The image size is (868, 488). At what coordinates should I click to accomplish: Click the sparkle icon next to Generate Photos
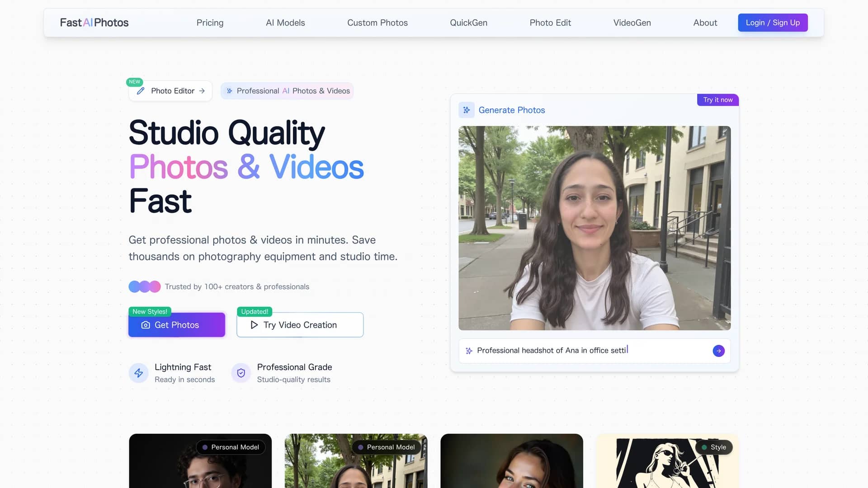click(467, 110)
